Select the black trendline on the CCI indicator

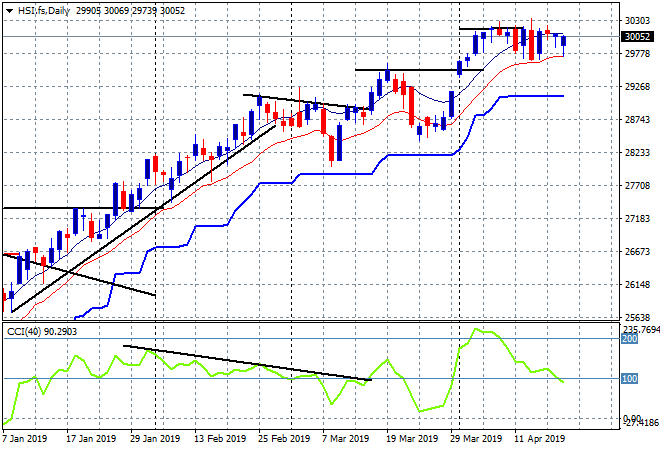pos(248,363)
